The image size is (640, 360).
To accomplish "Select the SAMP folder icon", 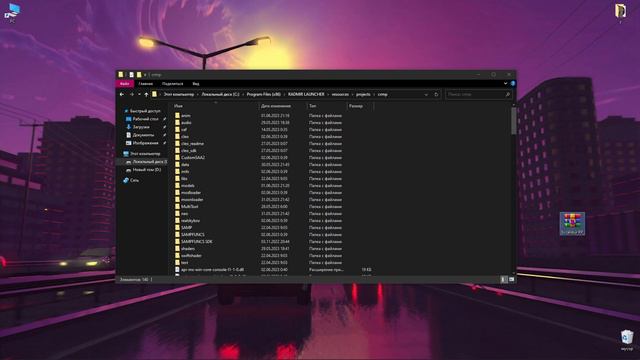I will (x=178, y=228).
